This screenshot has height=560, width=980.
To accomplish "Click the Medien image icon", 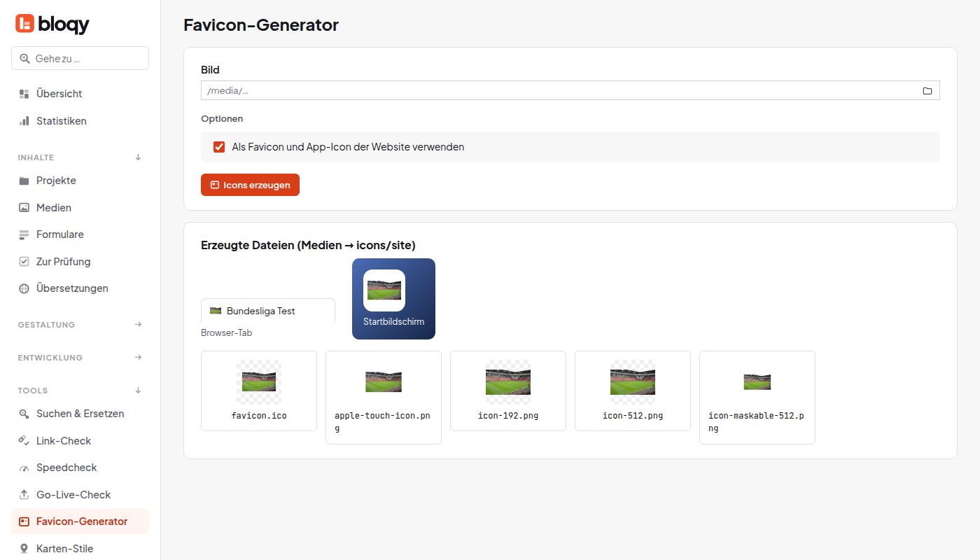I will coord(24,208).
